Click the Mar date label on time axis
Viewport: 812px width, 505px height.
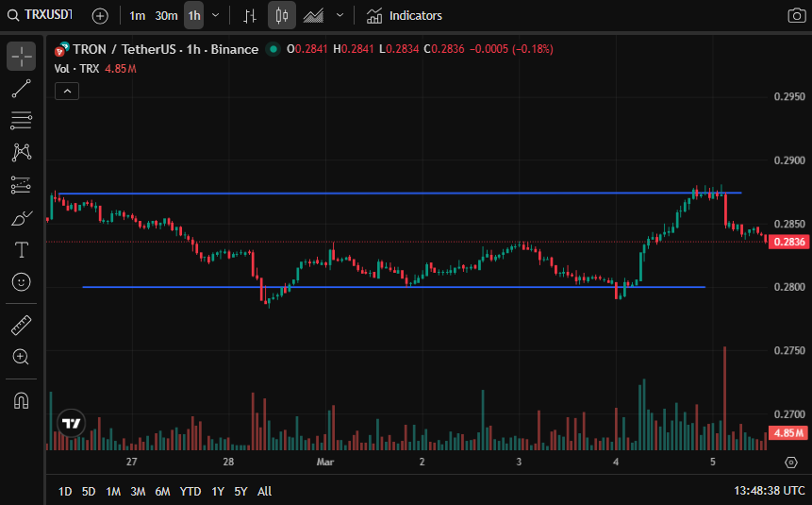(x=325, y=462)
